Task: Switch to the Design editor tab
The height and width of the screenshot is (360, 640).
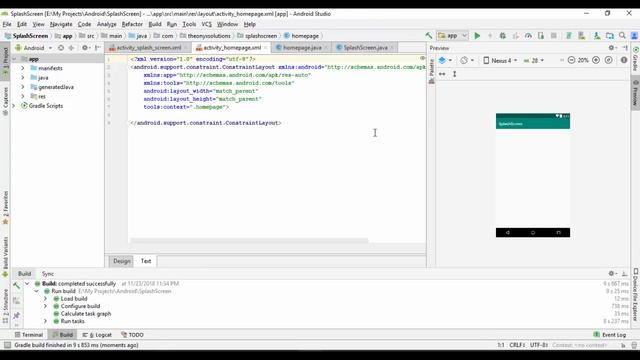Action: [122, 261]
